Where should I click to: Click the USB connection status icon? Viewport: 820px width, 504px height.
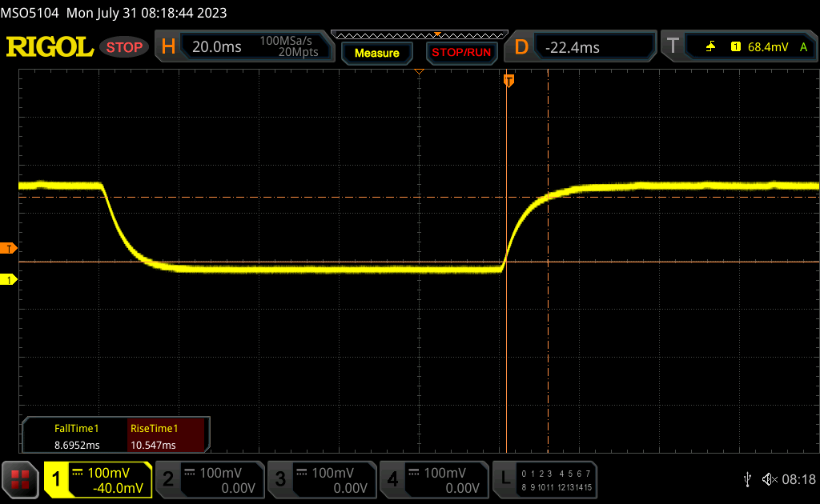[x=748, y=479]
